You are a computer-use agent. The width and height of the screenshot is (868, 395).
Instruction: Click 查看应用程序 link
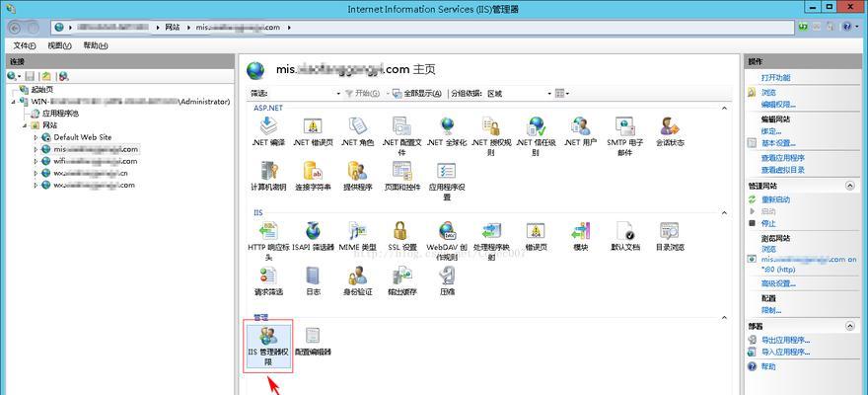pos(783,158)
